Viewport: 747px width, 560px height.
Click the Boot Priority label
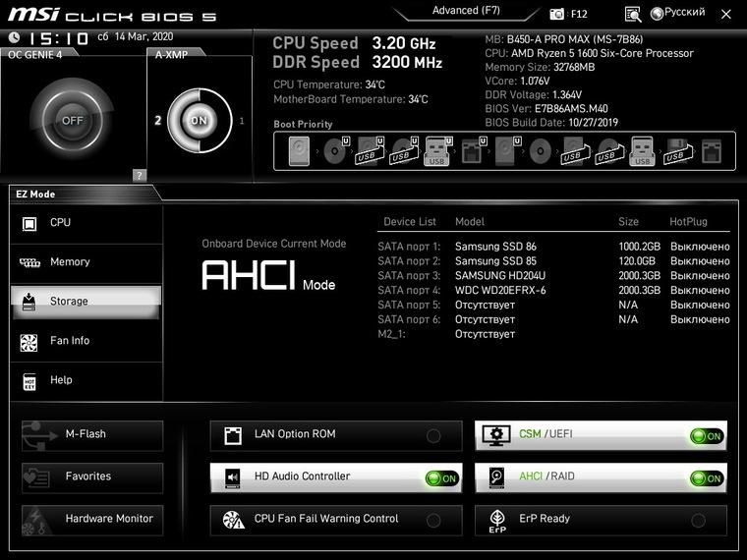coord(303,125)
